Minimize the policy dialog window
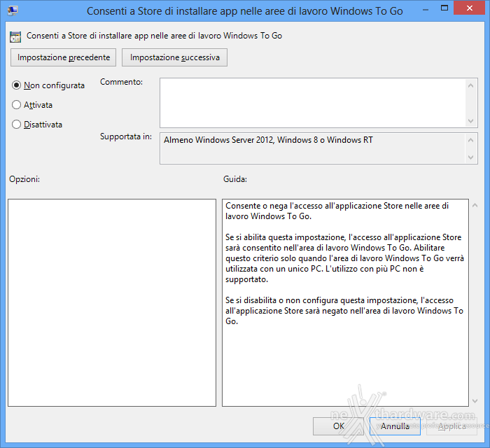This screenshot has height=448, width=490. [426, 10]
